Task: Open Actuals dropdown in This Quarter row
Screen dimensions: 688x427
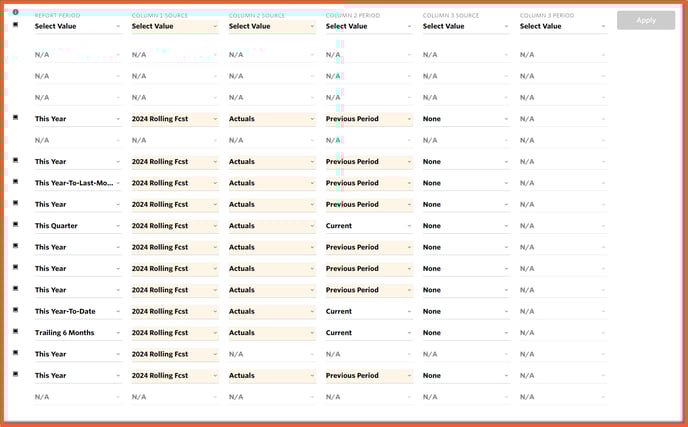Action: (x=272, y=226)
